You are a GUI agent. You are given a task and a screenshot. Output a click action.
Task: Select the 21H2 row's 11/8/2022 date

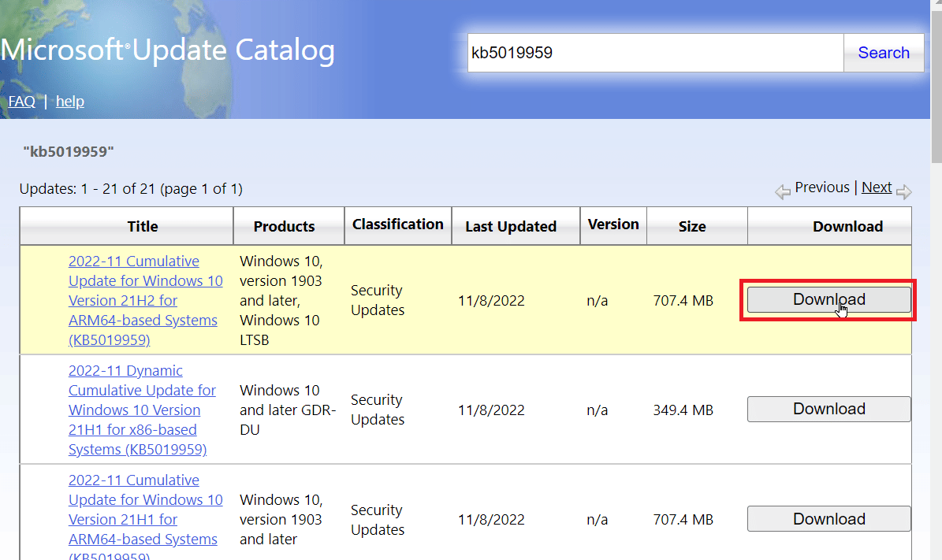491,301
